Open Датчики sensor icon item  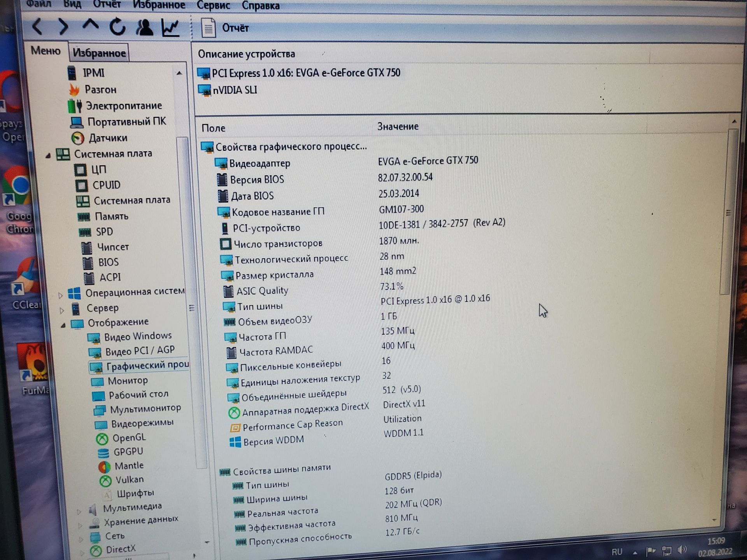tap(99, 138)
